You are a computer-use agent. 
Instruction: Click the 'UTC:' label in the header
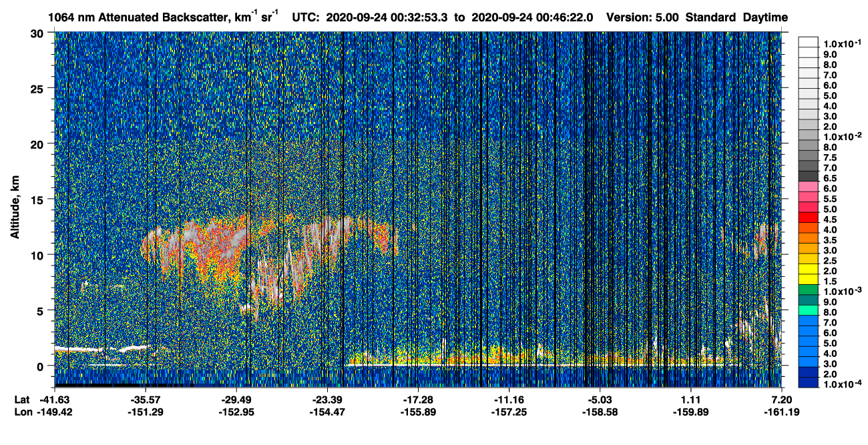coord(307,17)
